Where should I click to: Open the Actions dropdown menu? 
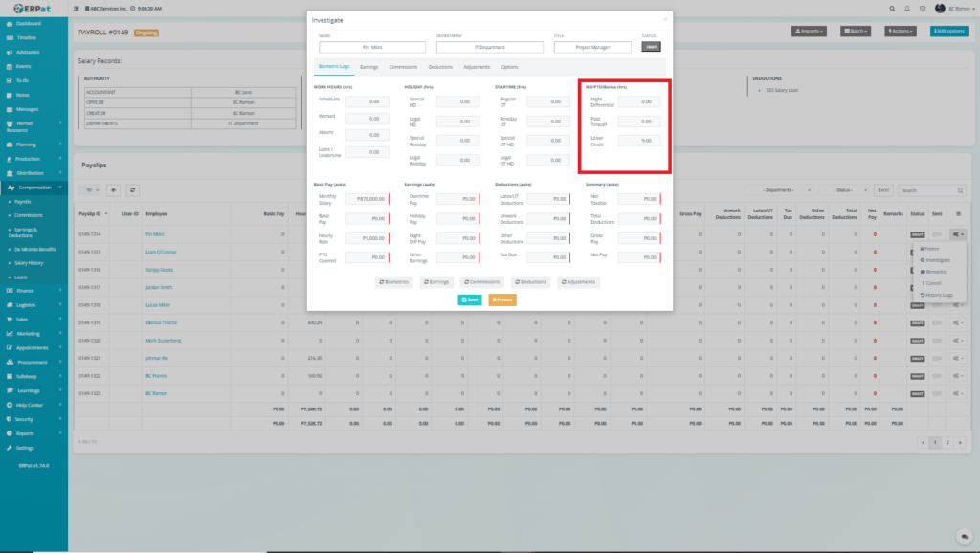pos(902,31)
